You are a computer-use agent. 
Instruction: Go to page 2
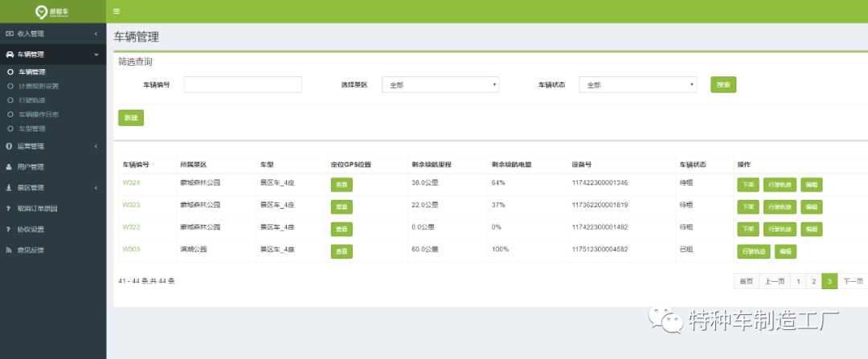813,281
